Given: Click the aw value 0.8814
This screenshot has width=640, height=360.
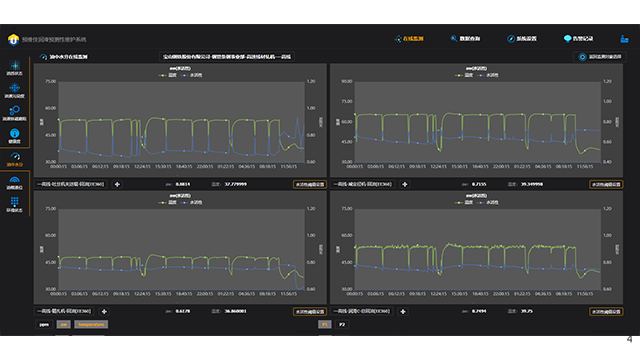Looking at the screenshot, I should pos(183,184).
